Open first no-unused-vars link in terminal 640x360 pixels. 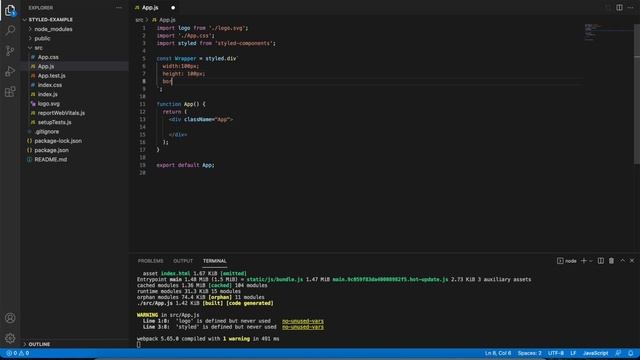tap(303, 321)
